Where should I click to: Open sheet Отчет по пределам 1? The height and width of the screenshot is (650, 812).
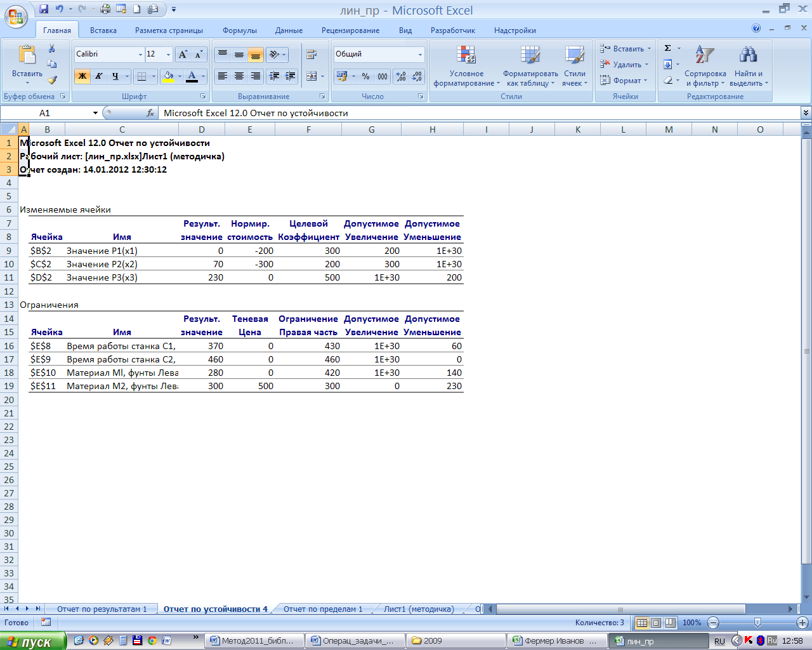(323, 609)
